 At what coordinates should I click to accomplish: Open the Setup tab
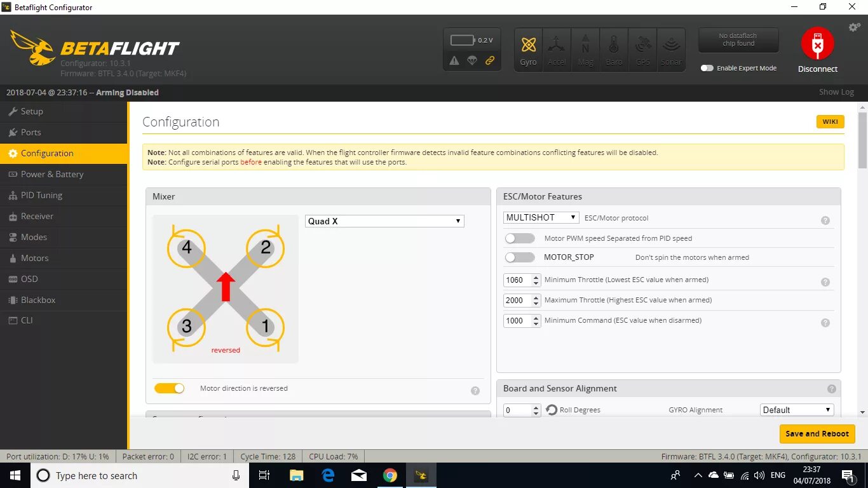[64, 111]
